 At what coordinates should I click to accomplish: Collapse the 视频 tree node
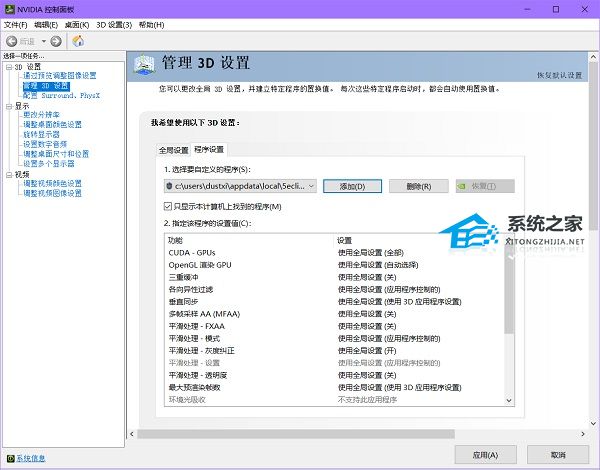pos(6,174)
